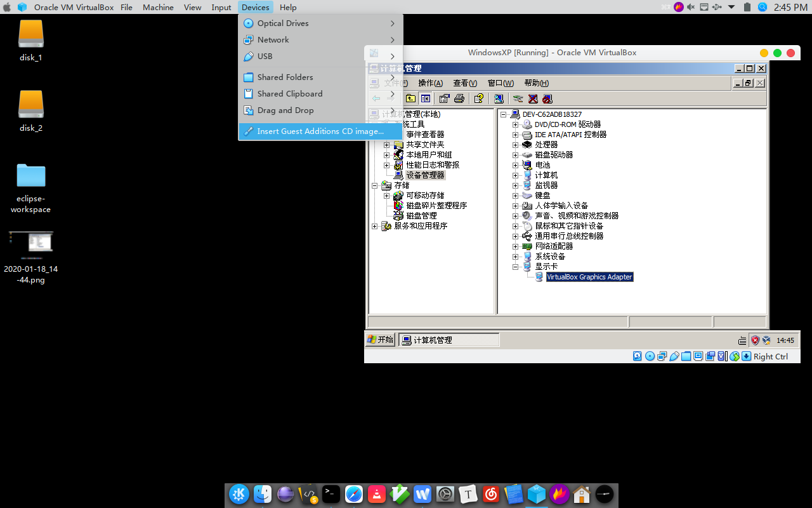The width and height of the screenshot is (812, 508).
Task: Click the USB status bar icon
Action: coord(674,356)
